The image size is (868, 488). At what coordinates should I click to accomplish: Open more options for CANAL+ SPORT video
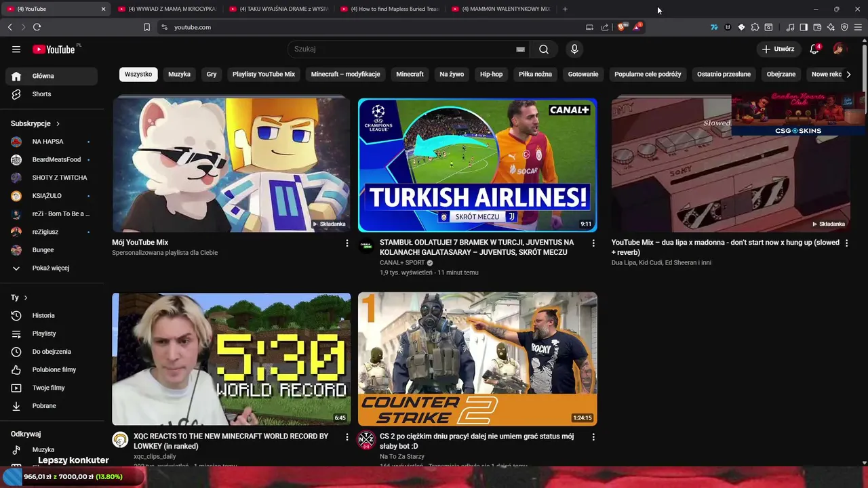[593, 243]
